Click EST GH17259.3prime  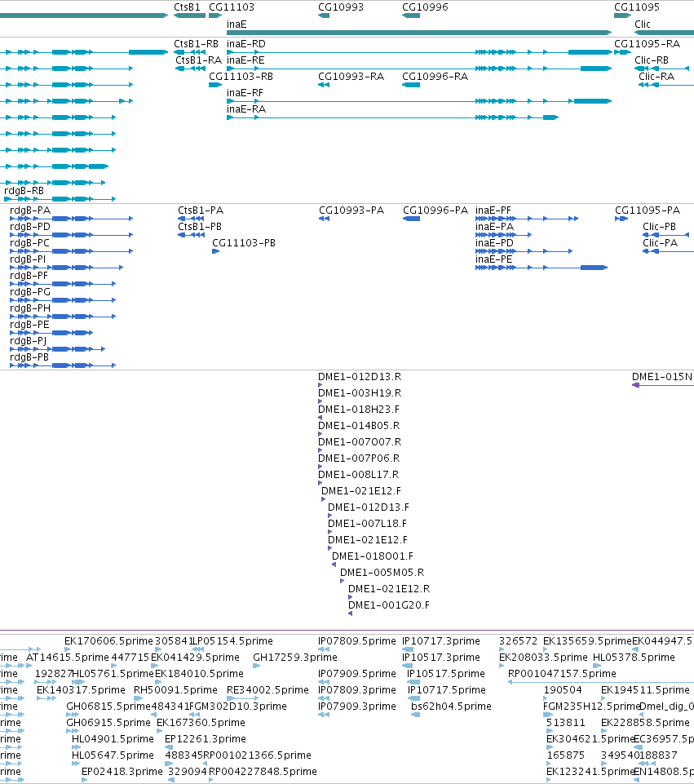[x=295, y=658]
